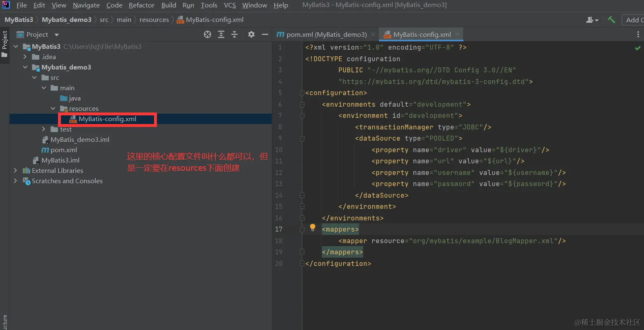
Task: Click resources breadcrumb in navigation bar
Action: 154,19
